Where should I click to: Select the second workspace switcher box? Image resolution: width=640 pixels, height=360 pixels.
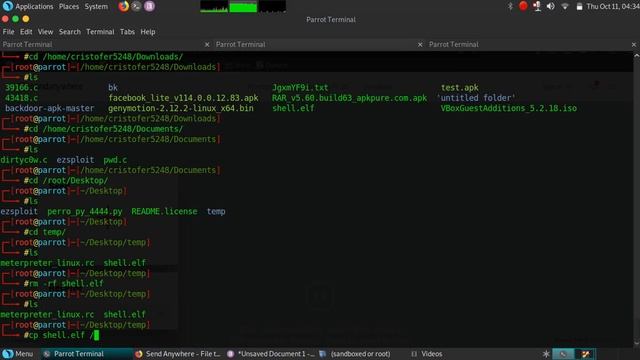pyautogui.click(x=585, y=354)
